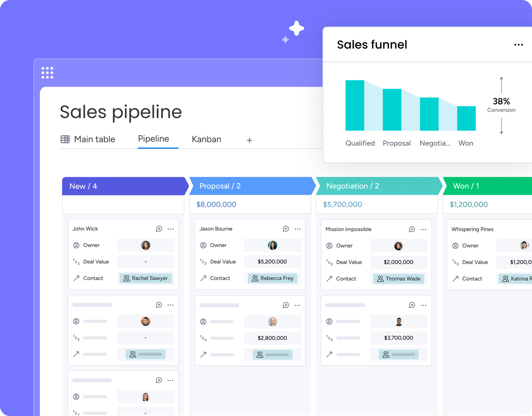
Task: Click the Mission impossible owner avatar
Action: pyautogui.click(x=399, y=246)
